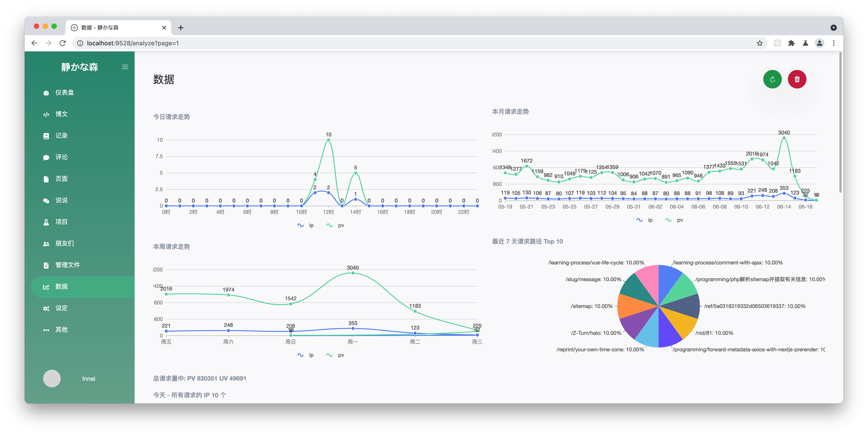Image resolution: width=868 pixels, height=436 pixels.
Task: Open a new browser tab
Action: [181, 28]
